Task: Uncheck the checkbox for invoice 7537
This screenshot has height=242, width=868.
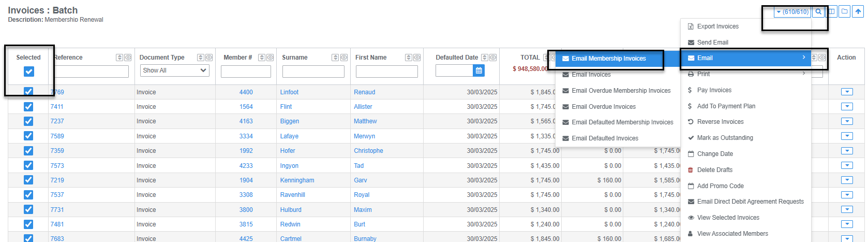Action: tap(28, 195)
